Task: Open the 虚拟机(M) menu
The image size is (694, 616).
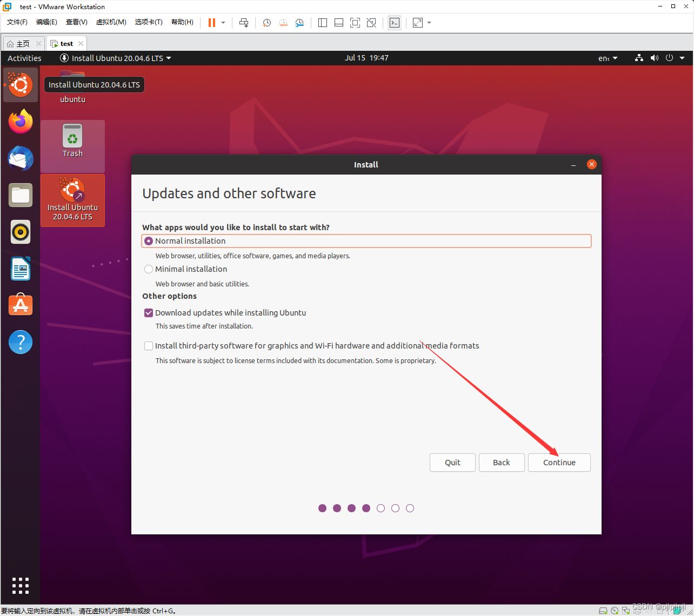Action: point(111,22)
